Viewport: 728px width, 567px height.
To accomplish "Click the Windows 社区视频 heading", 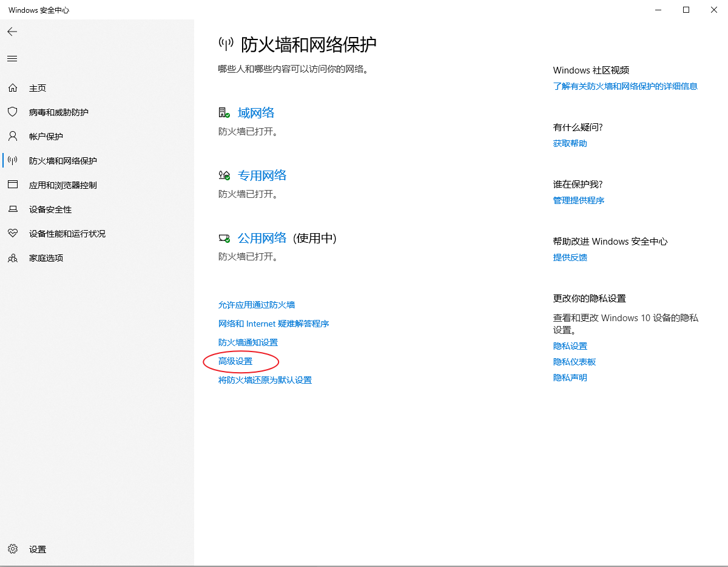I will click(x=591, y=70).
